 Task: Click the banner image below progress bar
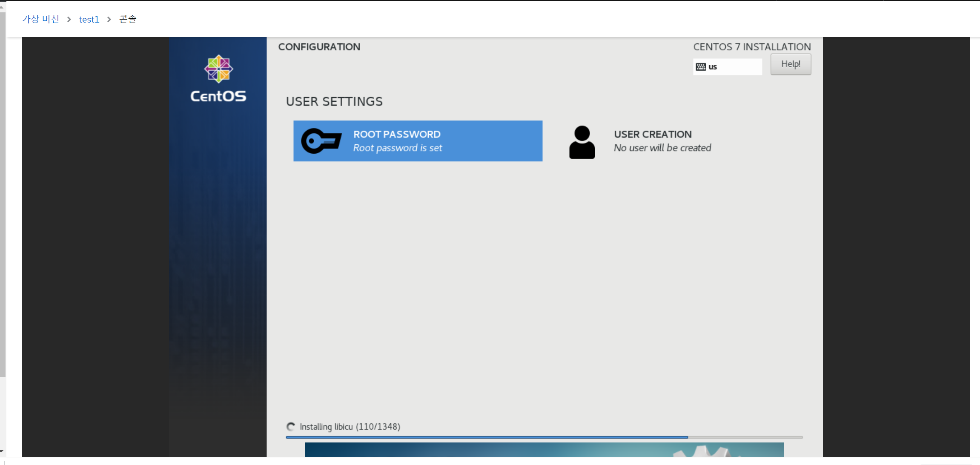(x=544, y=450)
